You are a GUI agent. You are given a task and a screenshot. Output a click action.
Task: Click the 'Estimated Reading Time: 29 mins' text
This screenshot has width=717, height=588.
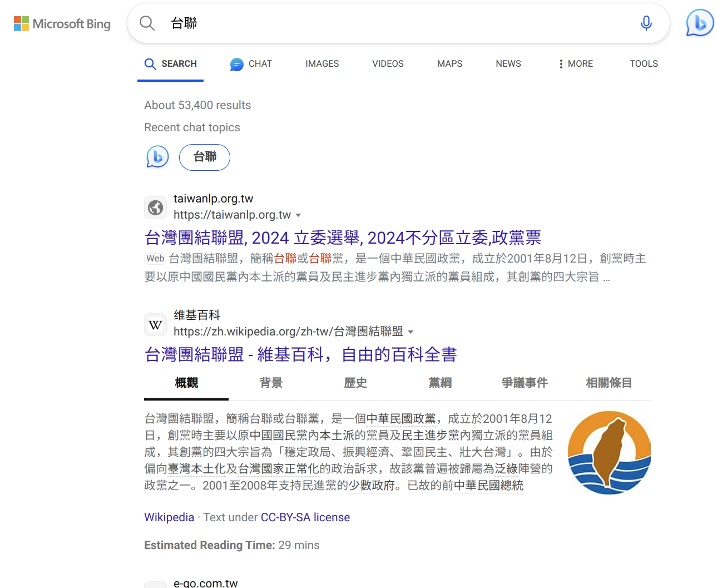click(x=232, y=545)
